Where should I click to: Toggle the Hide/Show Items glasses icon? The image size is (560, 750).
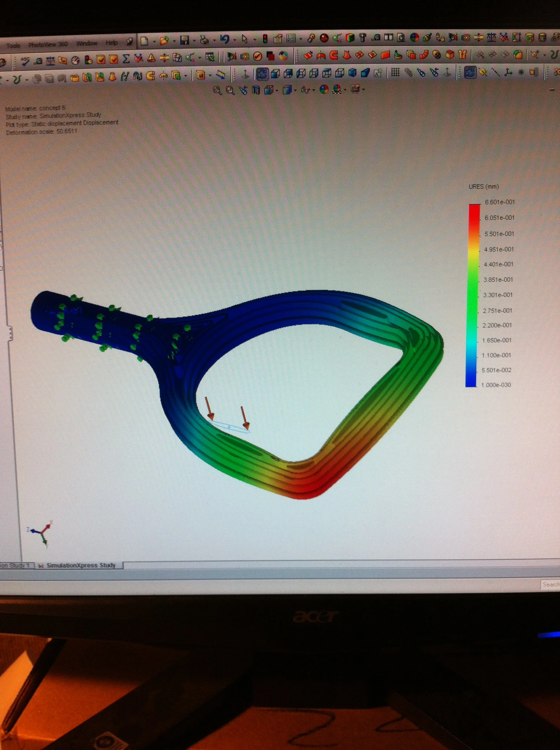click(305, 90)
